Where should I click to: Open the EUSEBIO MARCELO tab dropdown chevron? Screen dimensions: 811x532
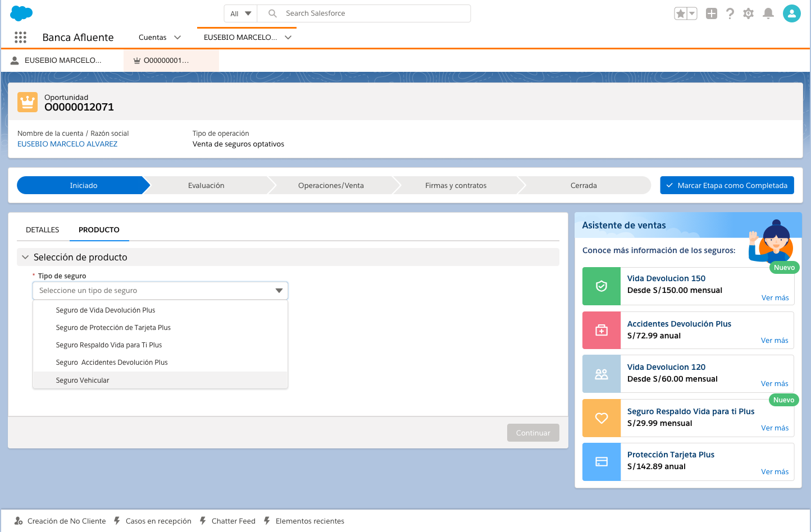point(288,38)
